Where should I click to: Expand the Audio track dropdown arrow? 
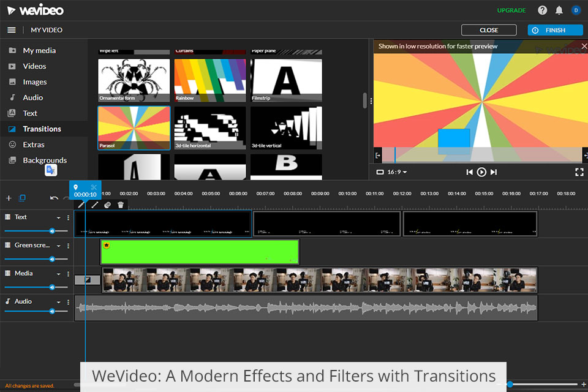[x=59, y=302]
